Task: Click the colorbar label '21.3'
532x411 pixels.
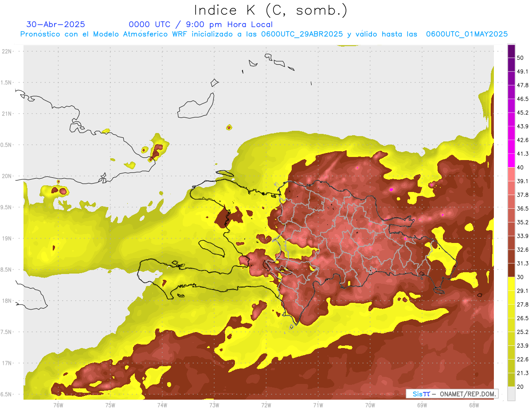Action: pyautogui.click(x=523, y=373)
